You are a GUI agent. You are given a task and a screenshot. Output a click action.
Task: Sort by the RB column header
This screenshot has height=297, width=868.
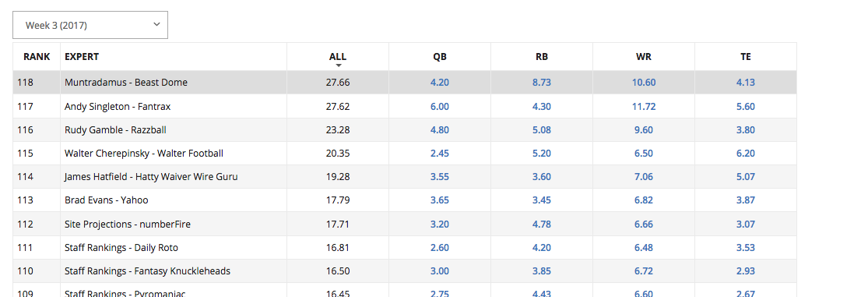541,57
